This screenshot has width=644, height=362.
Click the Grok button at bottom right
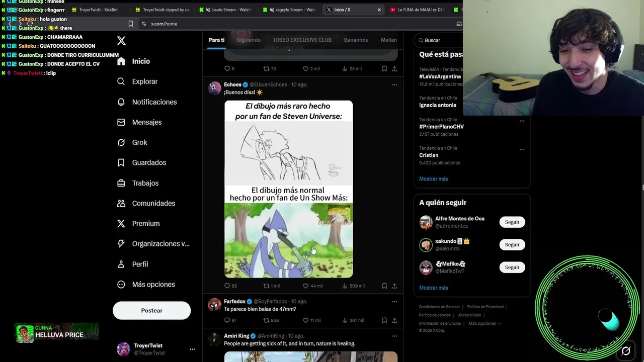click(625, 351)
